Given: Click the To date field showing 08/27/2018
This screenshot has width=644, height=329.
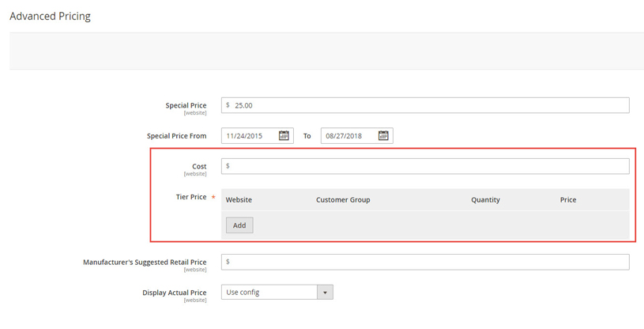Looking at the screenshot, I should point(356,136).
